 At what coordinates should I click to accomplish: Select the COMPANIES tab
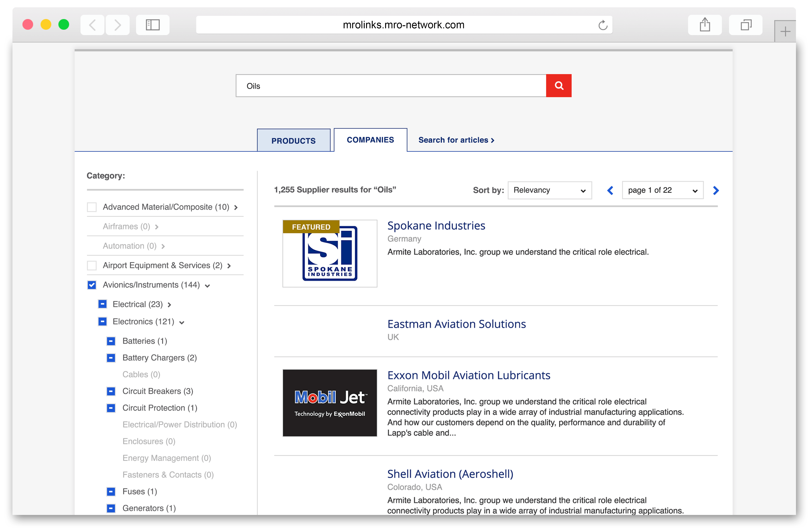point(371,140)
